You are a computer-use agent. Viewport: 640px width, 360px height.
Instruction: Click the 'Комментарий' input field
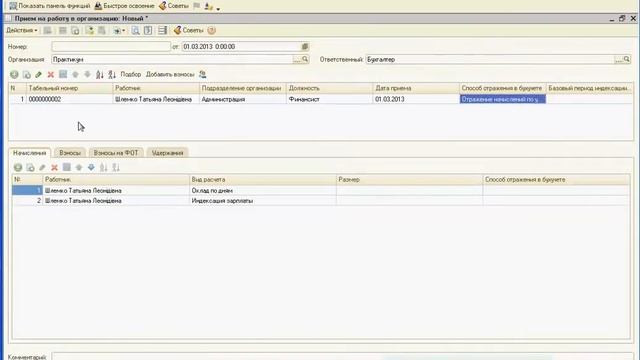point(343,357)
